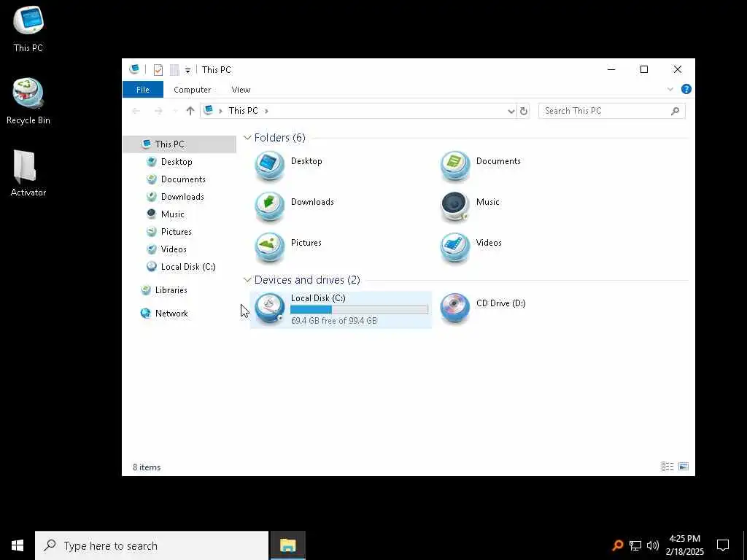Select the Videos folder icon in main pane
The width and height of the screenshot is (747, 560).
455,247
